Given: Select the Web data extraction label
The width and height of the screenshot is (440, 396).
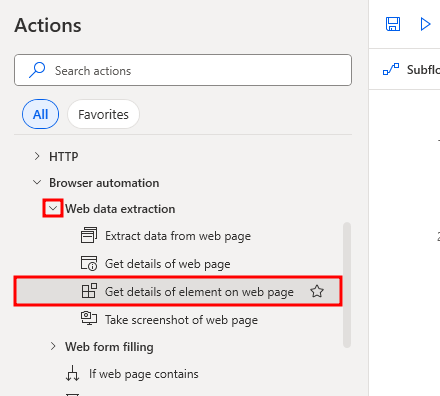Looking at the screenshot, I should pyautogui.click(x=120, y=209).
